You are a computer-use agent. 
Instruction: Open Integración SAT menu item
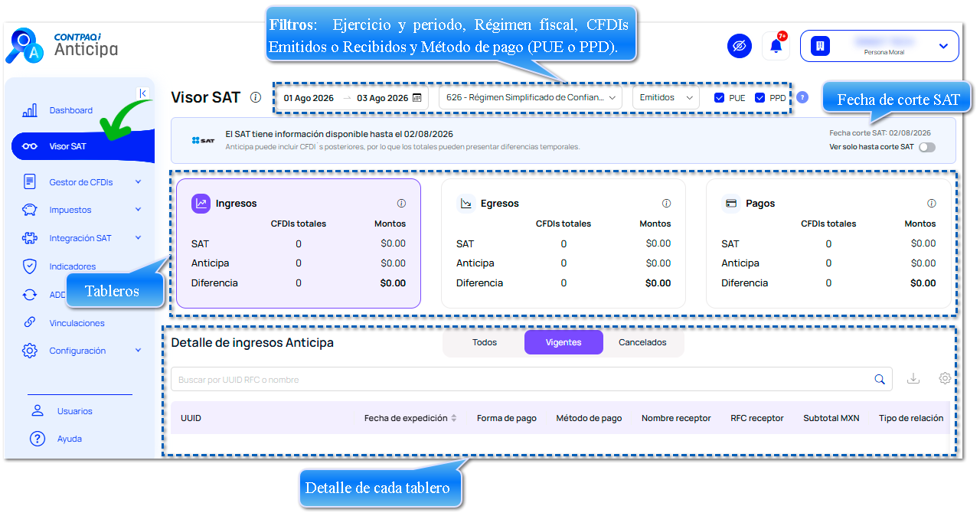point(80,238)
